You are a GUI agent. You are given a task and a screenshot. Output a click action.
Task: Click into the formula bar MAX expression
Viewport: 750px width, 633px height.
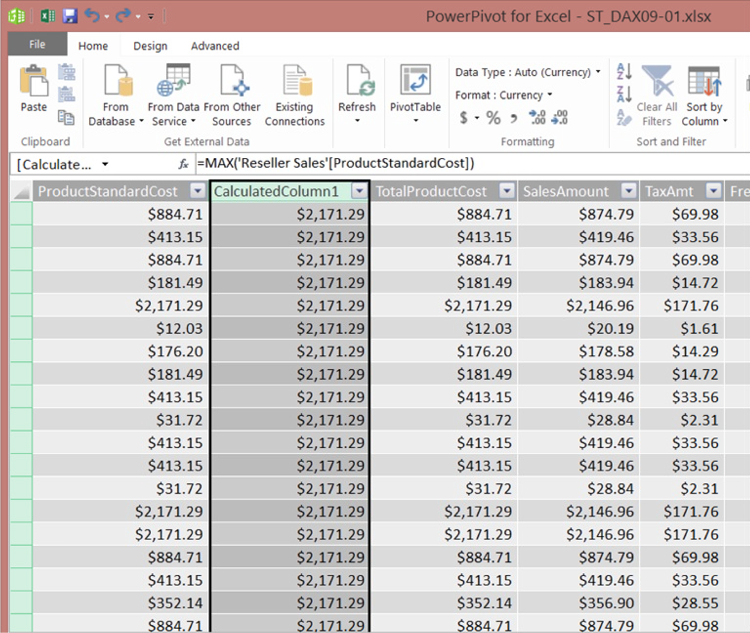(335, 163)
